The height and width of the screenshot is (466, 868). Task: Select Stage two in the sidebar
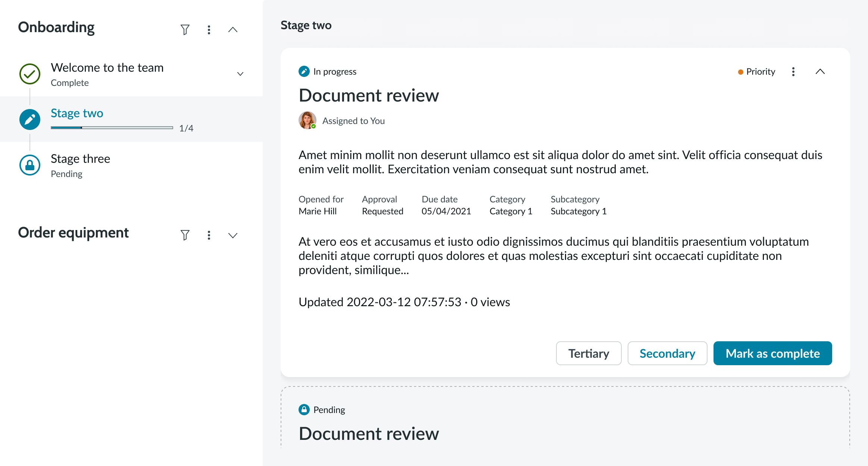(x=77, y=113)
